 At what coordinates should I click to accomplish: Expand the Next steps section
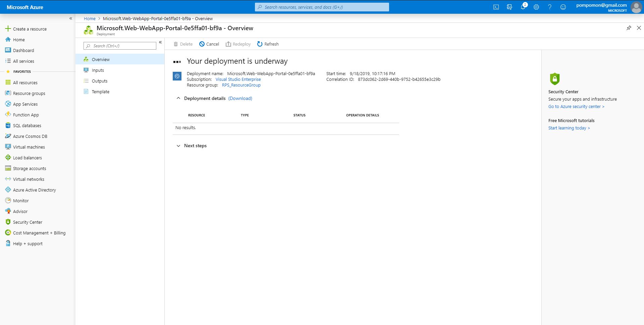[178, 146]
